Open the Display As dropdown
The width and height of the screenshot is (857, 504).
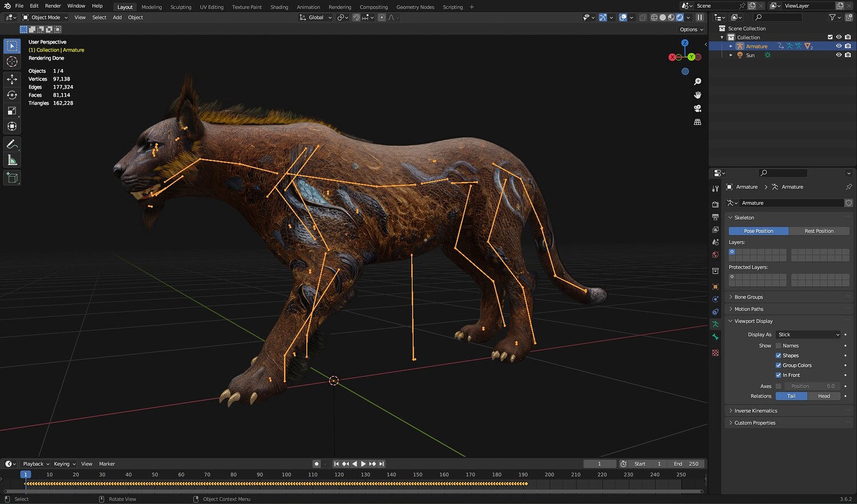pyautogui.click(x=808, y=334)
